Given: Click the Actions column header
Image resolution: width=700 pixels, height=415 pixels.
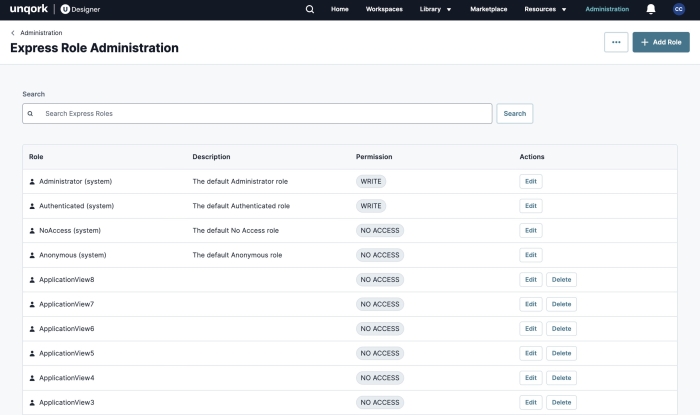Looking at the screenshot, I should 532,157.
